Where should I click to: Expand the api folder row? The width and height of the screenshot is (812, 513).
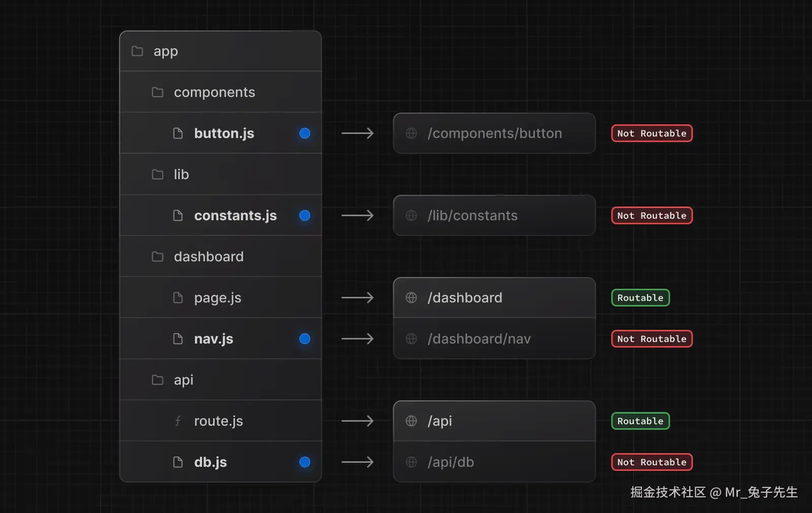(183, 380)
